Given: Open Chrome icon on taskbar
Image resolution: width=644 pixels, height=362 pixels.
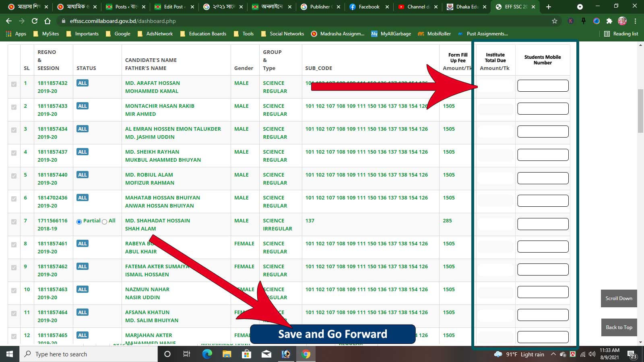Looking at the screenshot, I should [x=306, y=354].
